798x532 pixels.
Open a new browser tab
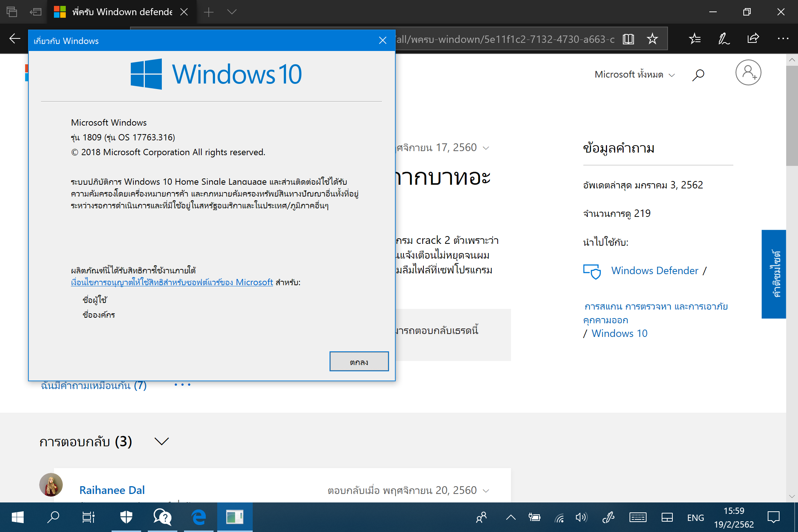(x=209, y=12)
